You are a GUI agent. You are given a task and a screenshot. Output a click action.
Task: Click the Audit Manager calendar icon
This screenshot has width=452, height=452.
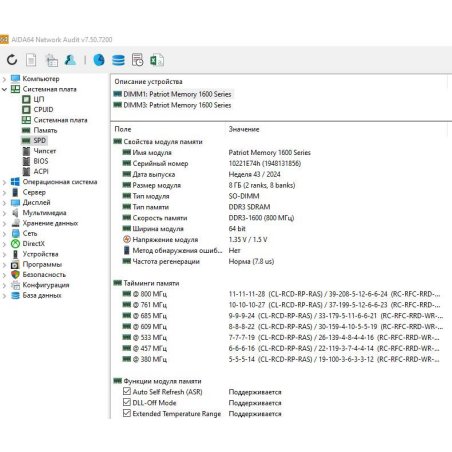pyautogui.click(x=52, y=60)
